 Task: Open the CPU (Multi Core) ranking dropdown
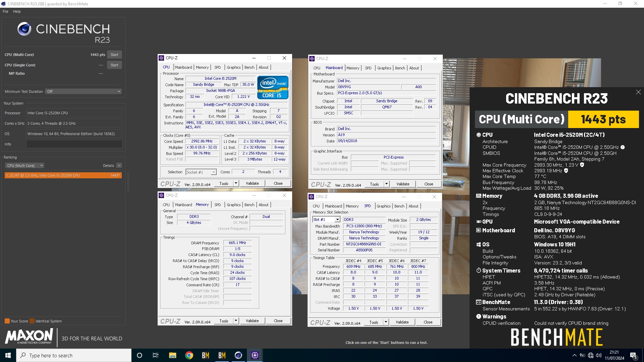click(x=25, y=166)
